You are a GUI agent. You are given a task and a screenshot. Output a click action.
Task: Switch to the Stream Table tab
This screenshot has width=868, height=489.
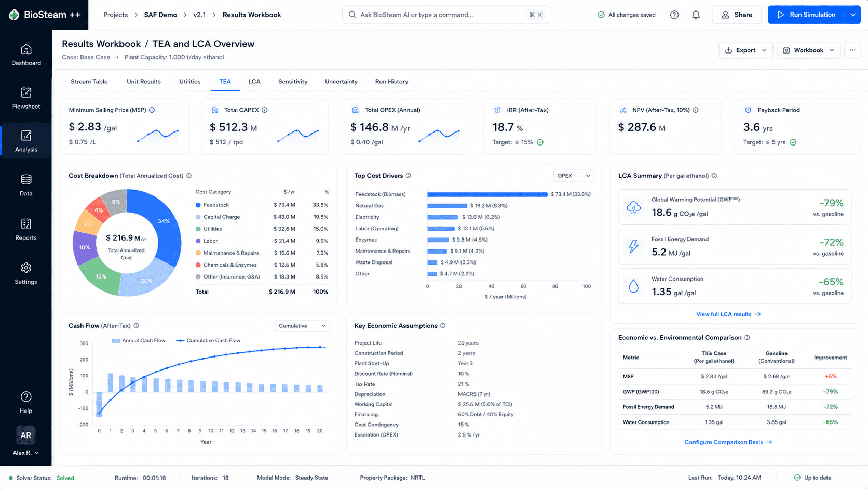89,82
